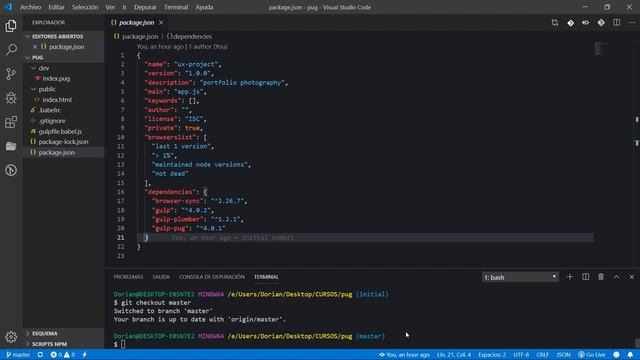This screenshot has width=640, height=360.
Task: Open the Search view in activity bar
Action: [11, 50]
